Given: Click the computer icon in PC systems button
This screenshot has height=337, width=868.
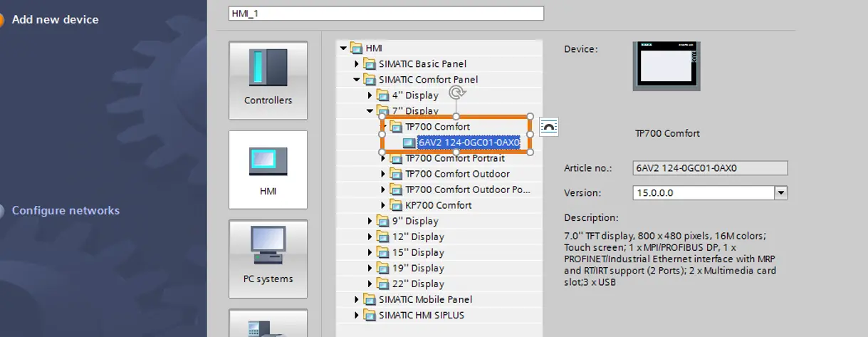Looking at the screenshot, I should point(268,247).
